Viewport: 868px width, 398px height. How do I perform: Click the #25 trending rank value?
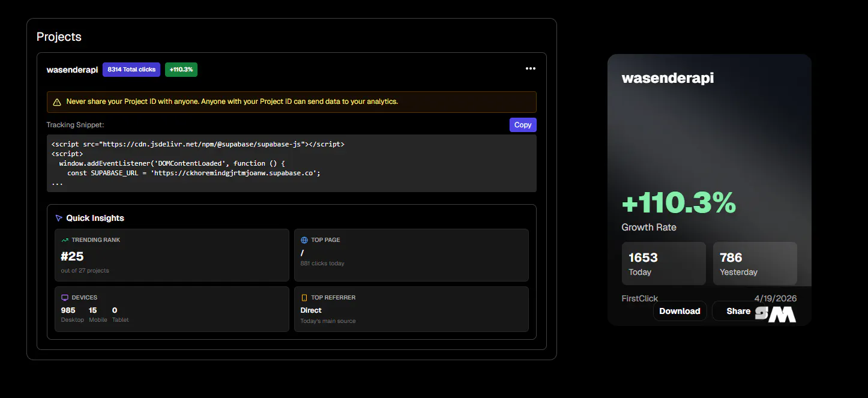tap(72, 256)
